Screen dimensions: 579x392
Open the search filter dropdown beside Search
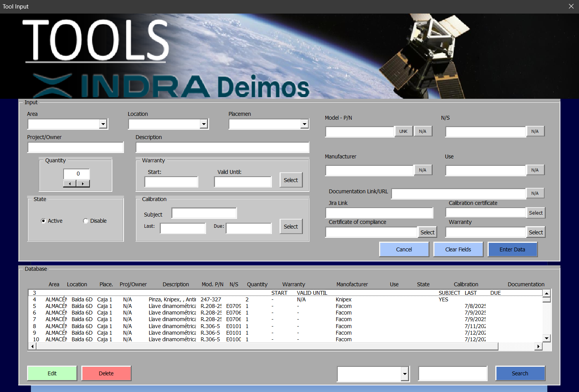coord(405,374)
